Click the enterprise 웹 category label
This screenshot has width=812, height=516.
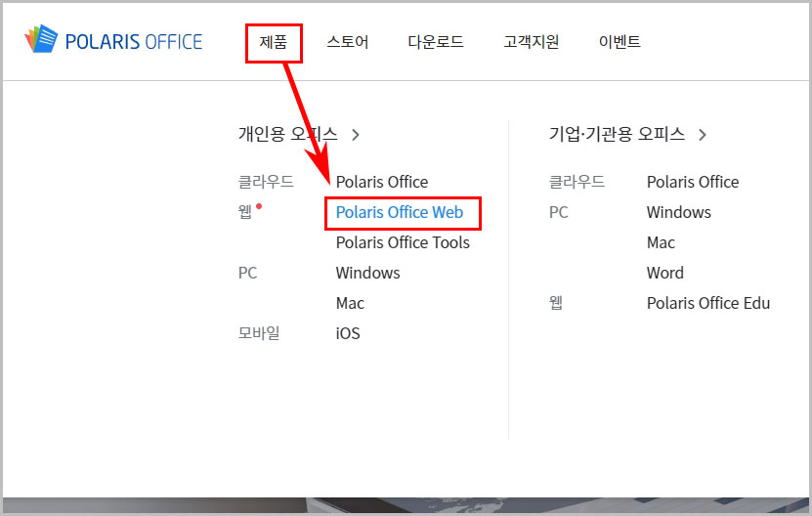[x=556, y=303]
